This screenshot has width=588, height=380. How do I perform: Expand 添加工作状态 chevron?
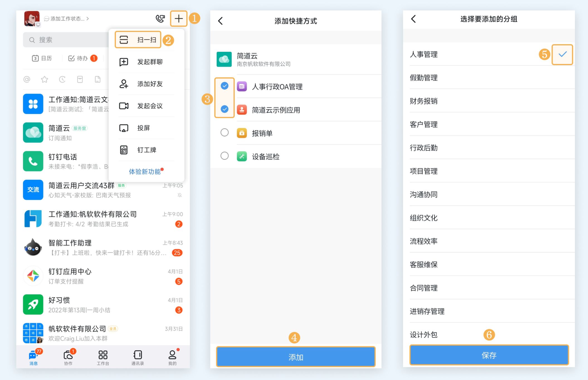(x=88, y=19)
